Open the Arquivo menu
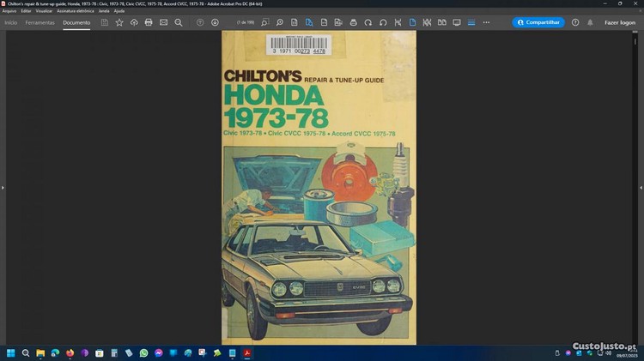Image resolution: width=644 pixels, height=361 pixels. point(9,11)
